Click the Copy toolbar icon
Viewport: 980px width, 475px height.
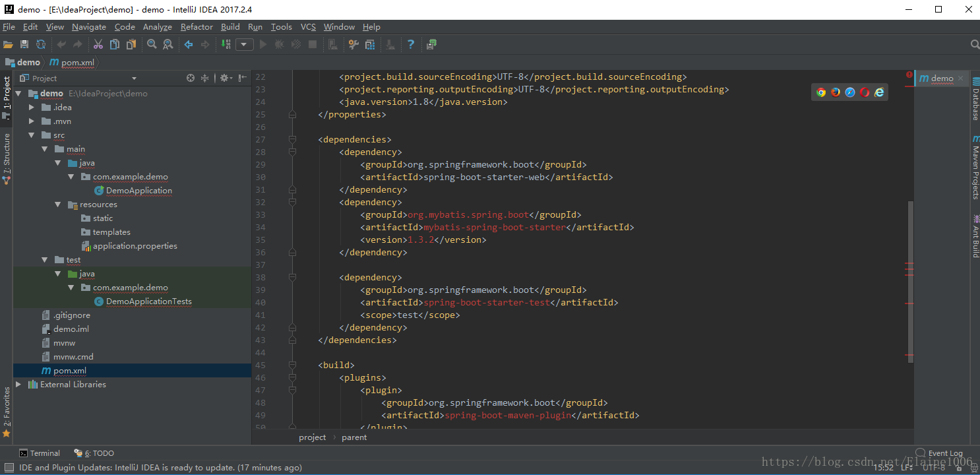(x=115, y=44)
